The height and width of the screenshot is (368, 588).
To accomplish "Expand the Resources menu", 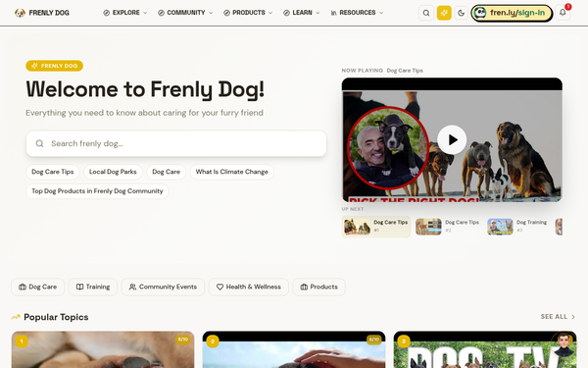I will coord(357,13).
